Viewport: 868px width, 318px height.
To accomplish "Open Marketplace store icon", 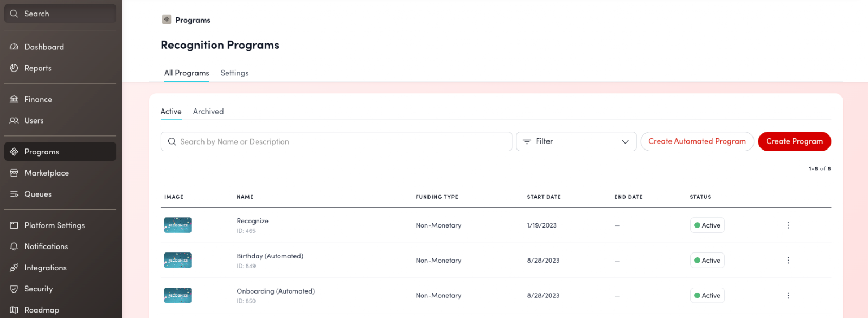I will [14, 173].
